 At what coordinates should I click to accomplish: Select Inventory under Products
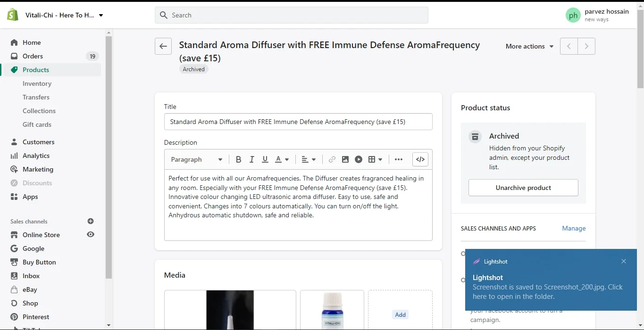pos(37,83)
